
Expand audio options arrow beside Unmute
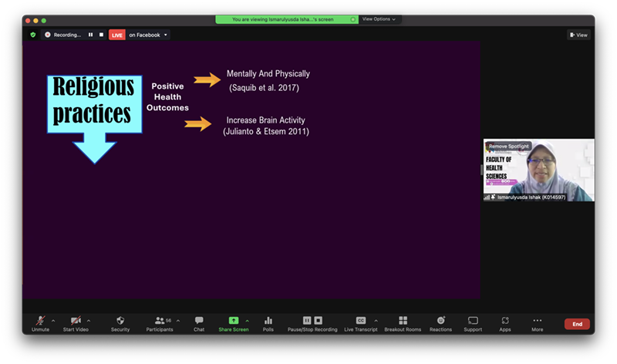53,320
